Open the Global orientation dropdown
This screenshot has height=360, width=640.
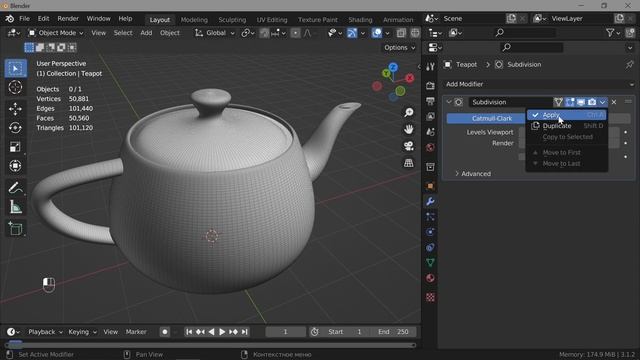click(x=215, y=33)
